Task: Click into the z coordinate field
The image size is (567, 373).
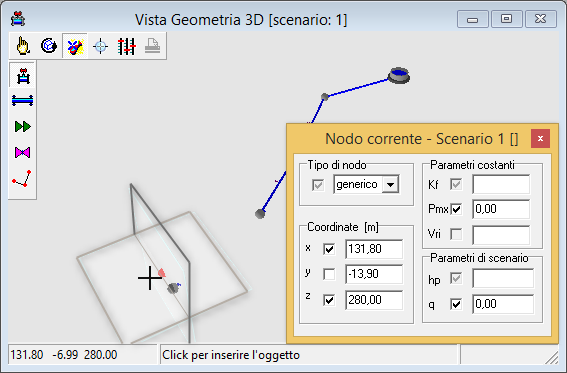Action: coord(374,300)
